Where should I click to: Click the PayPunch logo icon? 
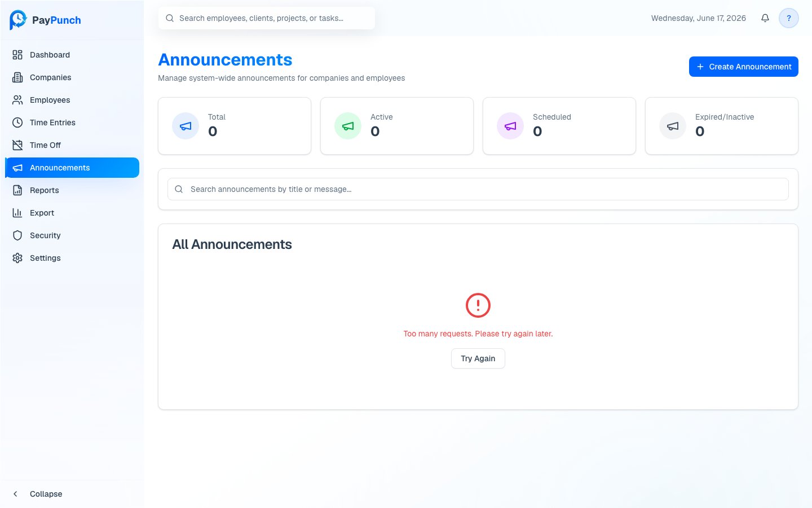(x=18, y=20)
